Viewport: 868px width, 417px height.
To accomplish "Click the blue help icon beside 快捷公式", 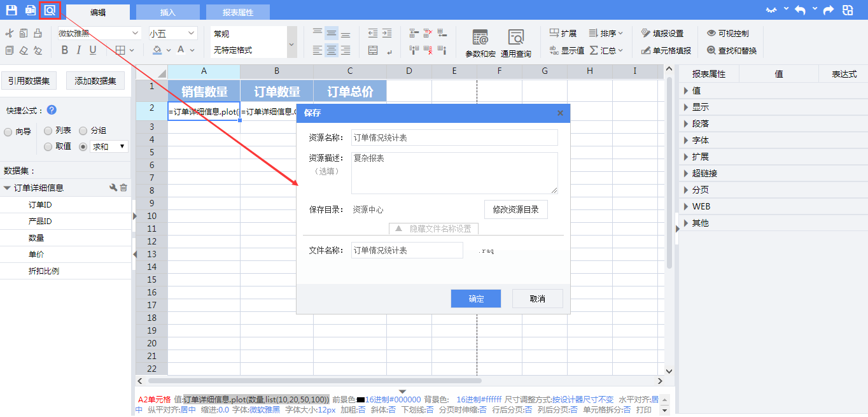I will click(x=52, y=110).
